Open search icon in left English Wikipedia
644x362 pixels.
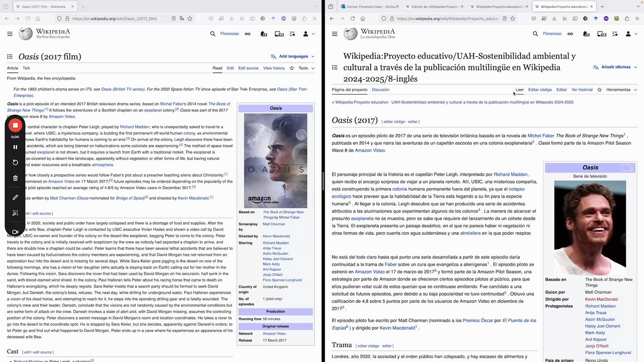(x=213, y=34)
